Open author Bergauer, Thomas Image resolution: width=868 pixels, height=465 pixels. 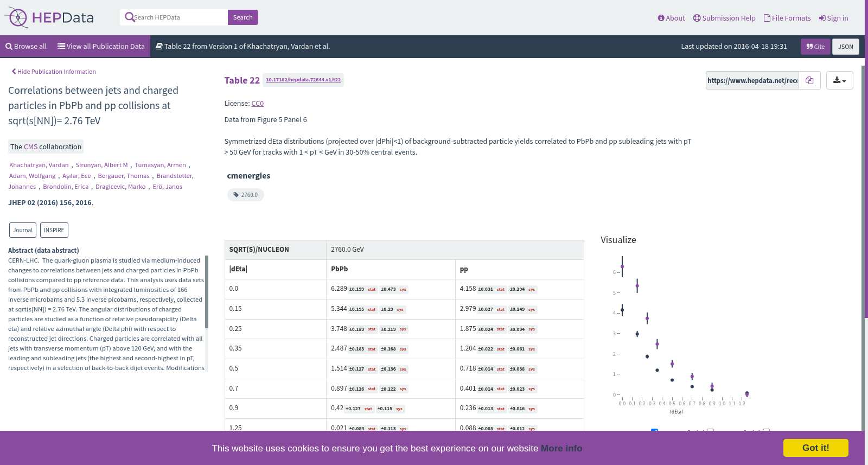[124, 176]
